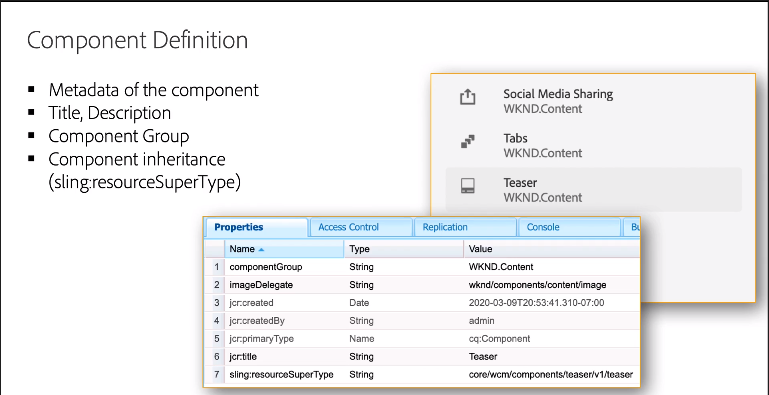Select the jcr:created property name
The height and width of the screenshot is (395, 769).
pyautogui.click(x=251, y=303)
